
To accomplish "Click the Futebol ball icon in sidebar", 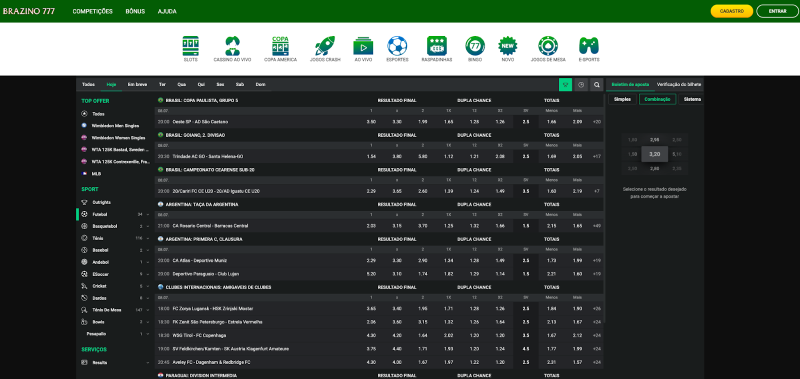I will tap(84, 214).
